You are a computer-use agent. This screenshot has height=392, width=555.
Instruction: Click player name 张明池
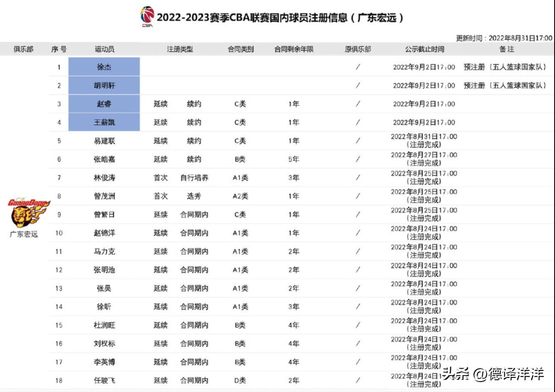pos(104,270)
